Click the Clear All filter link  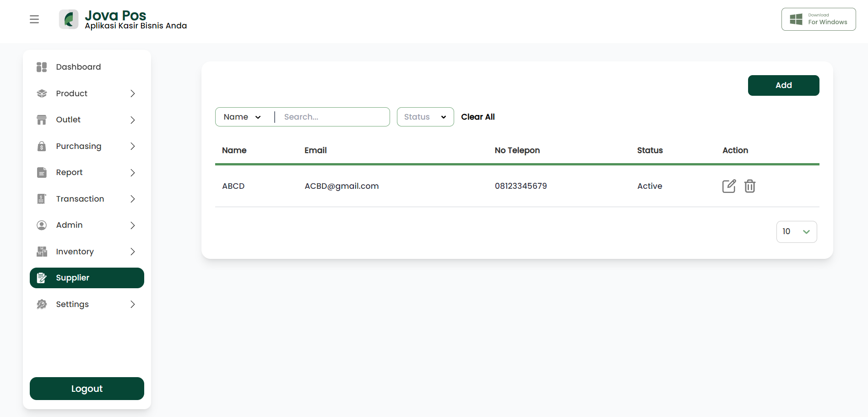point(478,117)
